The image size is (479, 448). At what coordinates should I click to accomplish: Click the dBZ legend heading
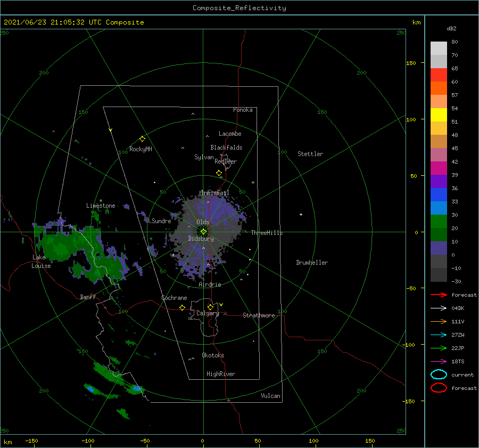point(451,28)
